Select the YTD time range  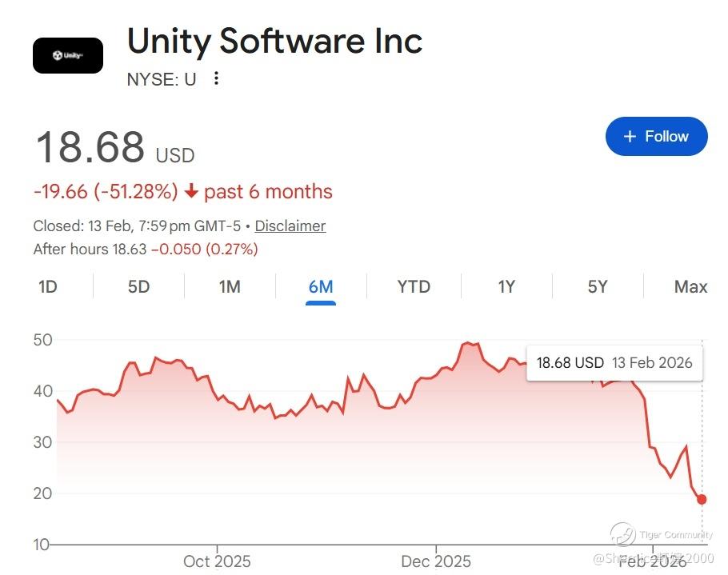click(414, 287)
